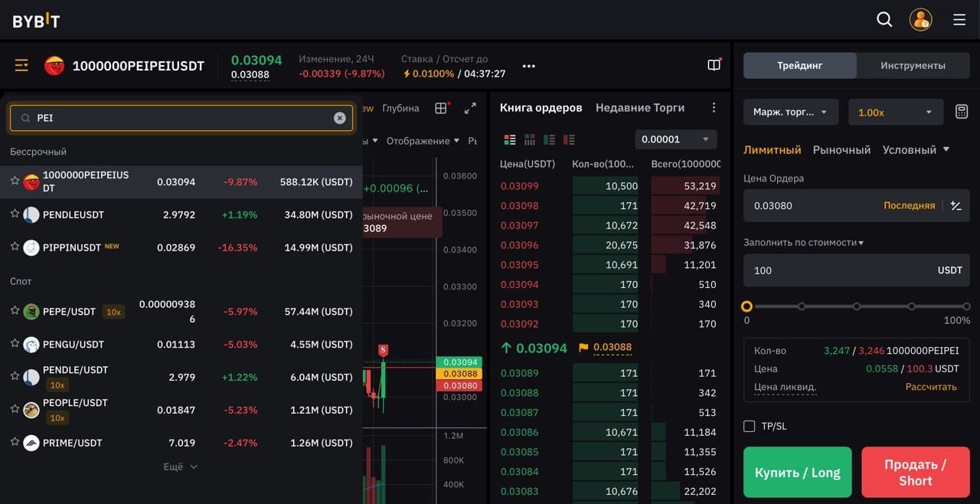Open the Отображение chart dropdown
This screenshot has width=980, height=504.
point(423,141)
